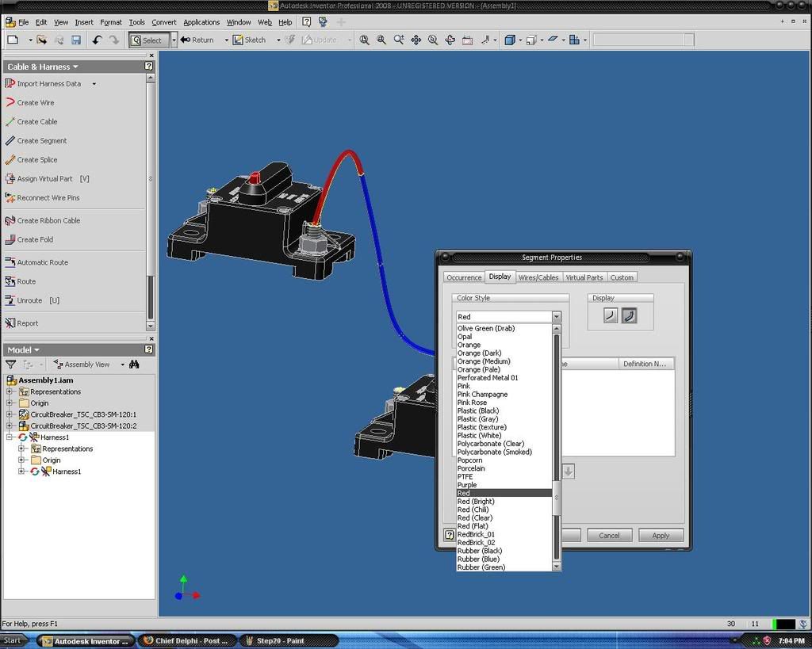
Task: Click the Cable & Harness panel scroll down arrow
Action: point(150,326)
